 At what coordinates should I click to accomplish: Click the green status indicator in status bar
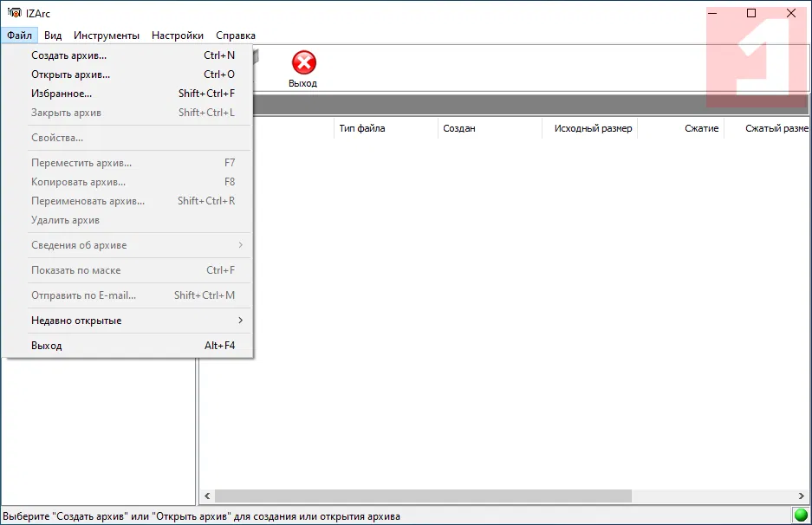[x=801, y=515]
